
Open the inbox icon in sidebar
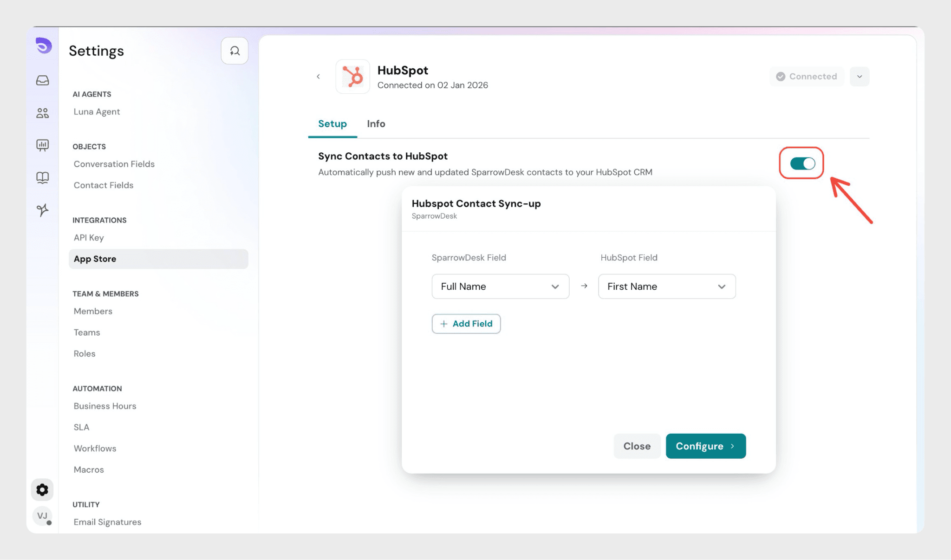point(43,80)
